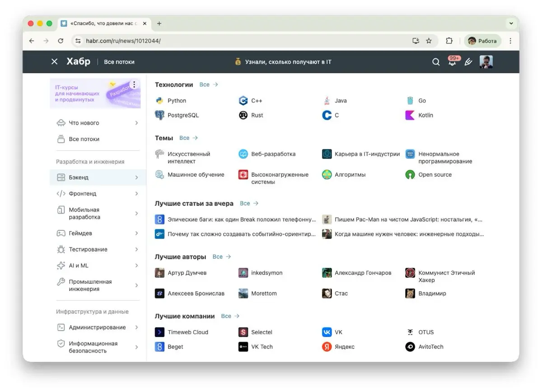
Task: Expand the Администрирование section chevron
Action: (x=136, y=327)
